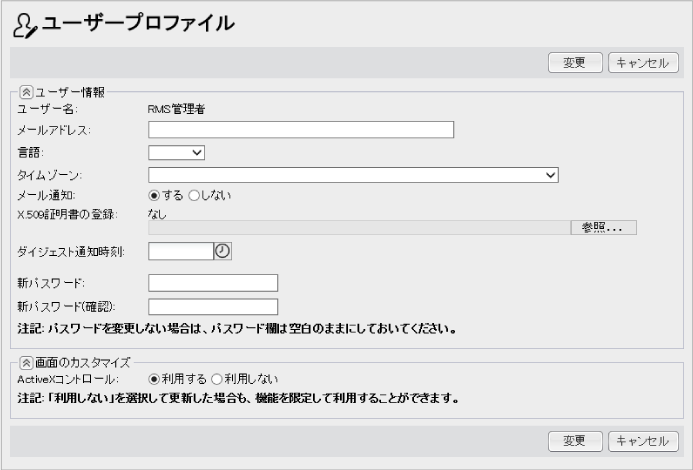Click the X.509 certificate file path field
The height and width of the screenshot is (470, 693).
(358, 227)
